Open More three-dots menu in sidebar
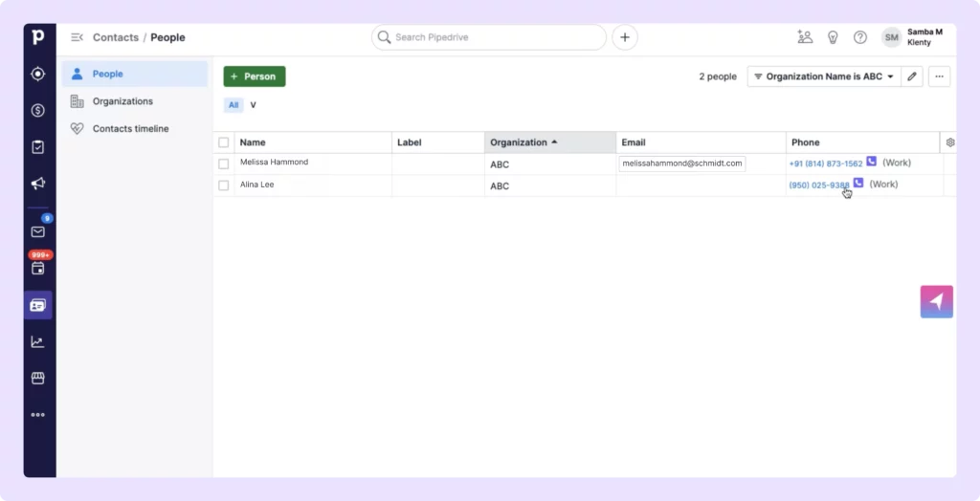Screen dimensions: 980x501 click(38, 414)
